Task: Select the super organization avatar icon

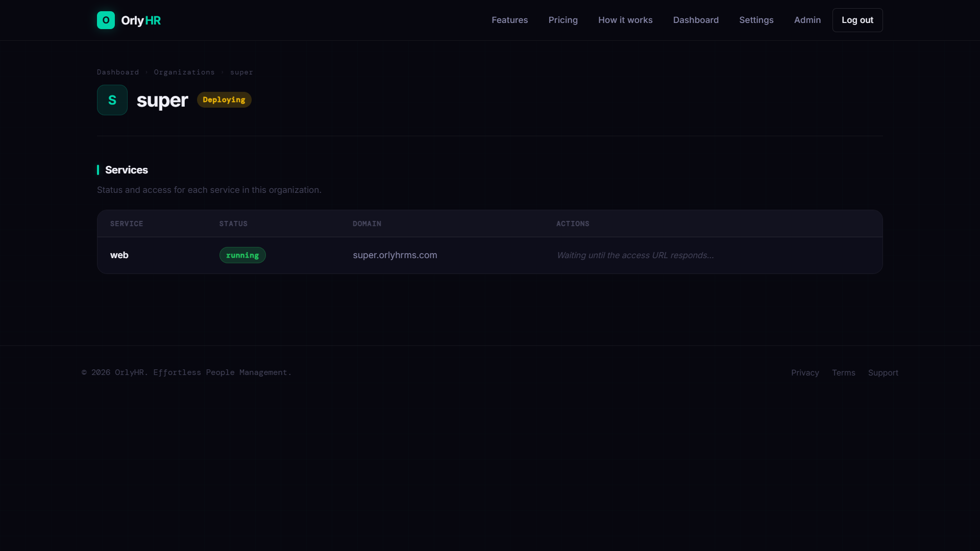Action: (112, 99)
